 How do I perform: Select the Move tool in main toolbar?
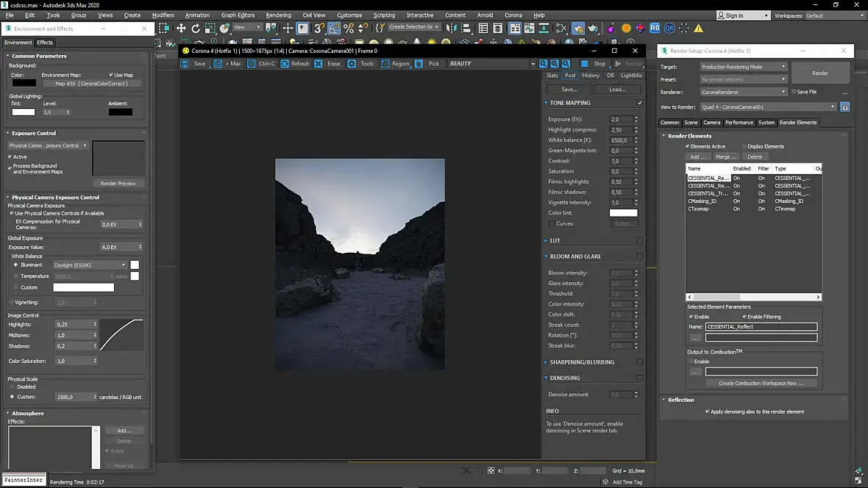181,28
